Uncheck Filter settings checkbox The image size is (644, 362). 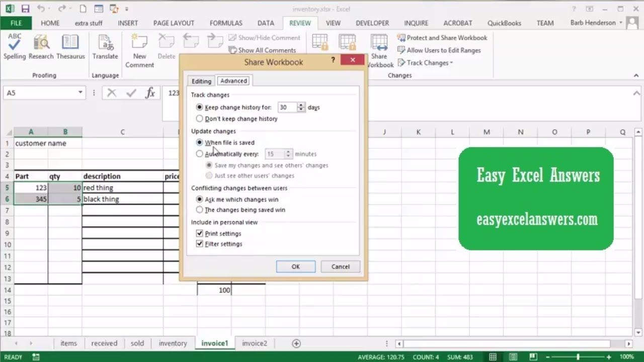[x=200, y=244]
